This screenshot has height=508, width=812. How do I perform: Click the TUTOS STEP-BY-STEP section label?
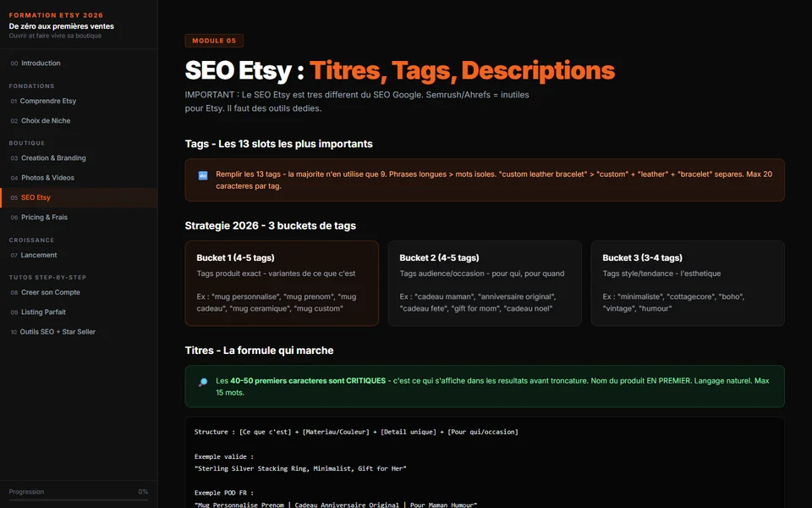pyautogui.click(x=47, y=278)
